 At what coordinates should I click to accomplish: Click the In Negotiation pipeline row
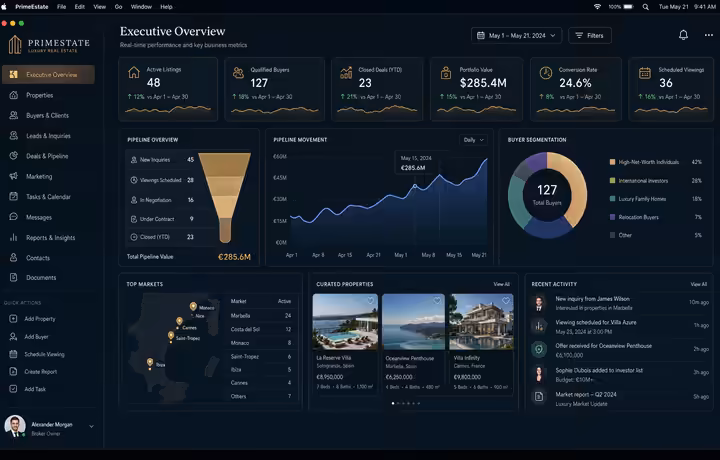(162, 200)
